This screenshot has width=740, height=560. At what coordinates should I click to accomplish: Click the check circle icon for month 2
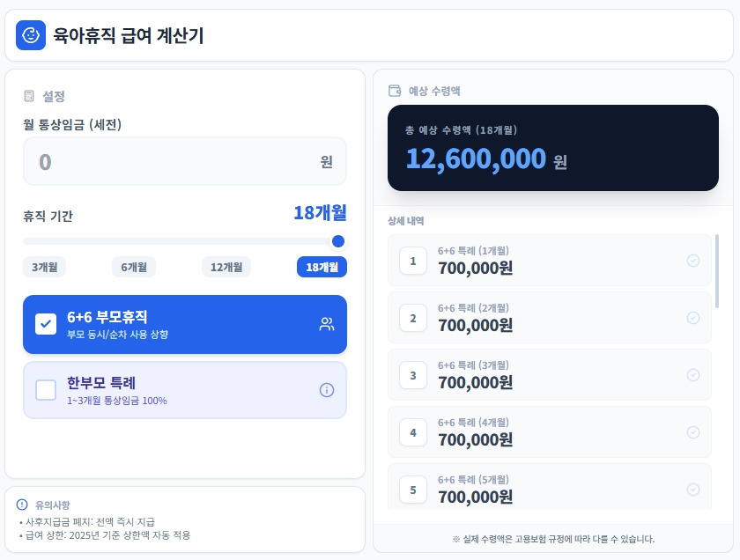[693, 318]
